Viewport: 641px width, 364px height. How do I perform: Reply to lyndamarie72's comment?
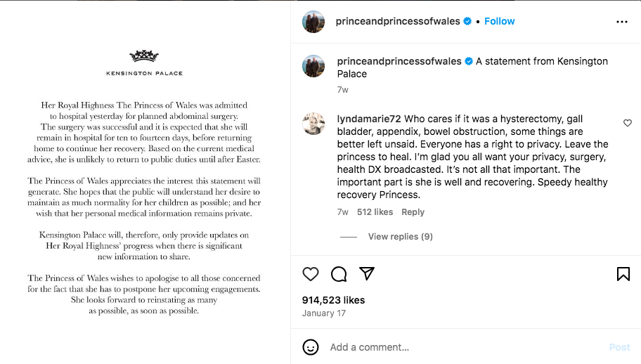(413, 212)
